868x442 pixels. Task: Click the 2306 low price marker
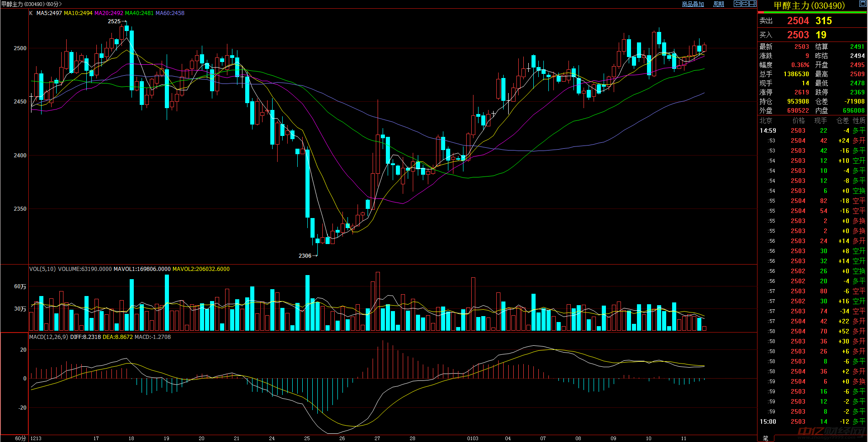point(305,256)
